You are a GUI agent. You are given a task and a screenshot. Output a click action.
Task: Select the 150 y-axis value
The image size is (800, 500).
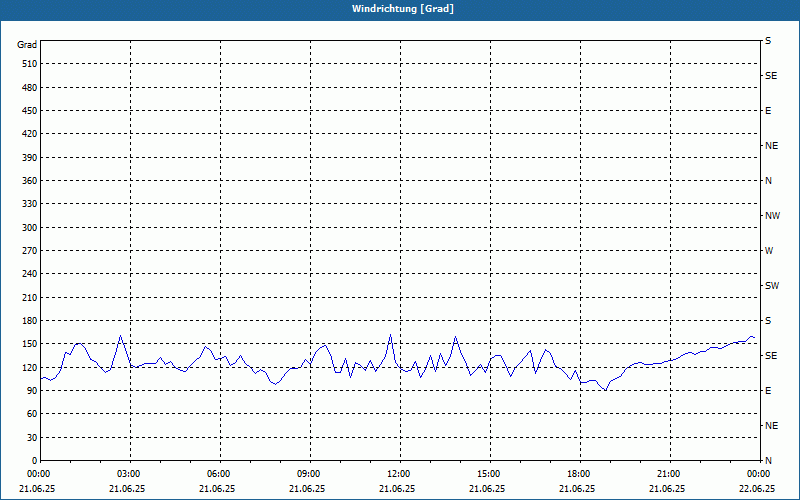pyautogui.click(x=30, y=344)
